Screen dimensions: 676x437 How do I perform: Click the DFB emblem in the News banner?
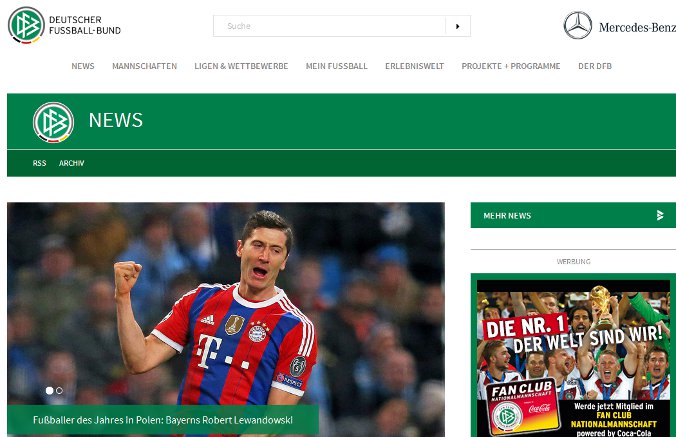53,122
